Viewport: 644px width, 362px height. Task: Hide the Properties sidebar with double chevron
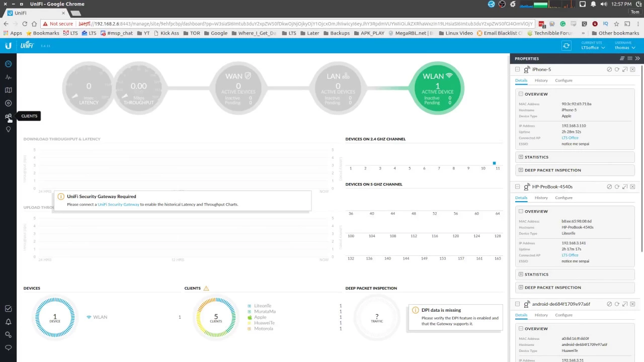point(637,59)
